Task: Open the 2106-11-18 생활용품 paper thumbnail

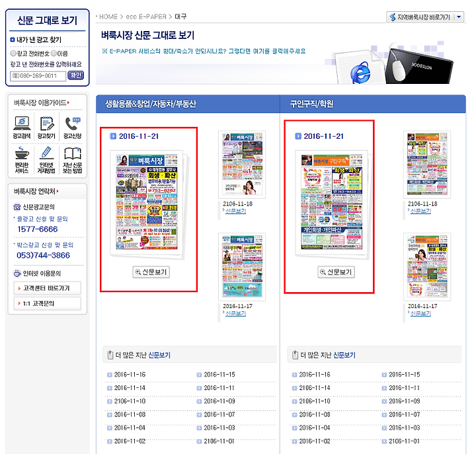Action: [242, 165]
